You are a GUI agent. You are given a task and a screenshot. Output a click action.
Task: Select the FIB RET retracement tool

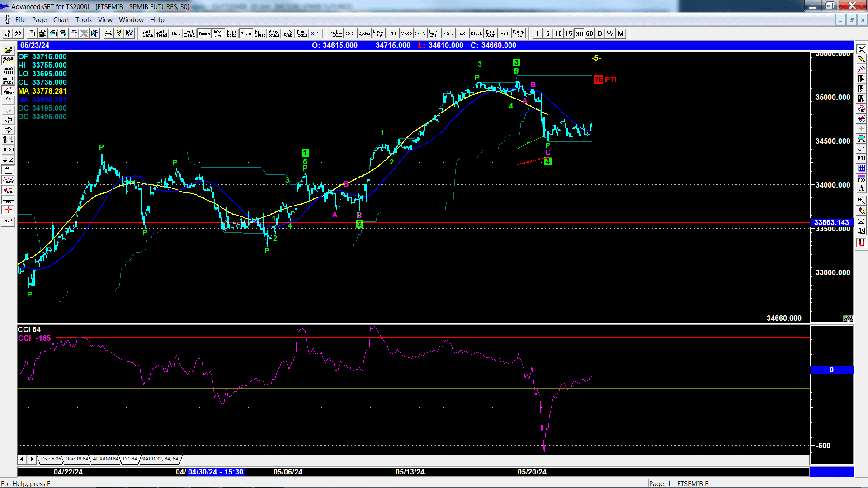[861, 79]
